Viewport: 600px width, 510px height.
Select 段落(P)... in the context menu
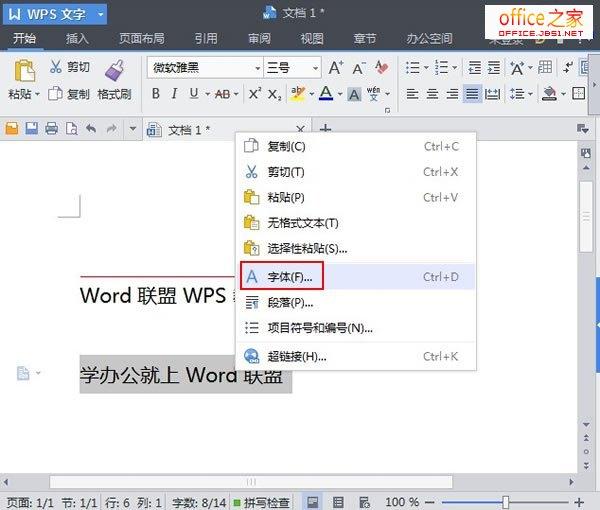click(290, 302)
